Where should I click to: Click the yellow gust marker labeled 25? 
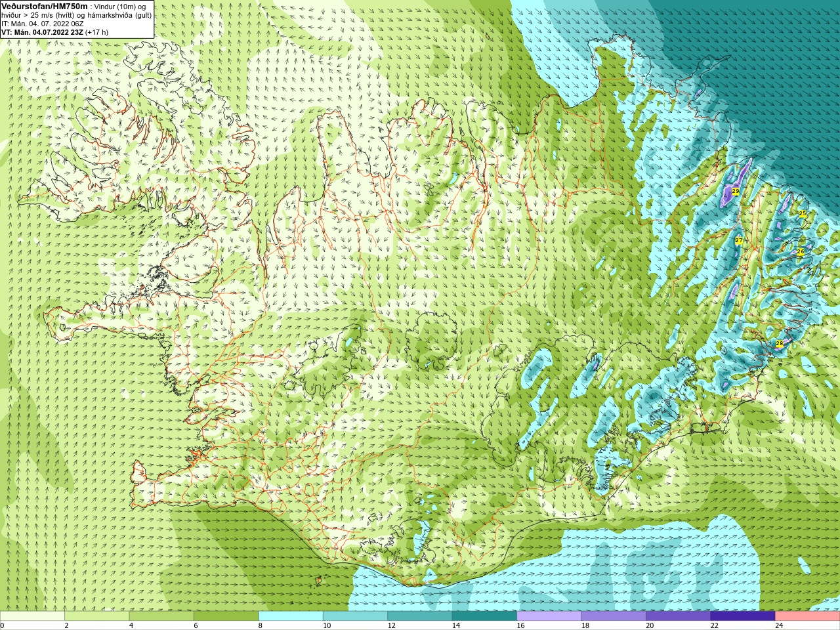click(x=802, y=214)
